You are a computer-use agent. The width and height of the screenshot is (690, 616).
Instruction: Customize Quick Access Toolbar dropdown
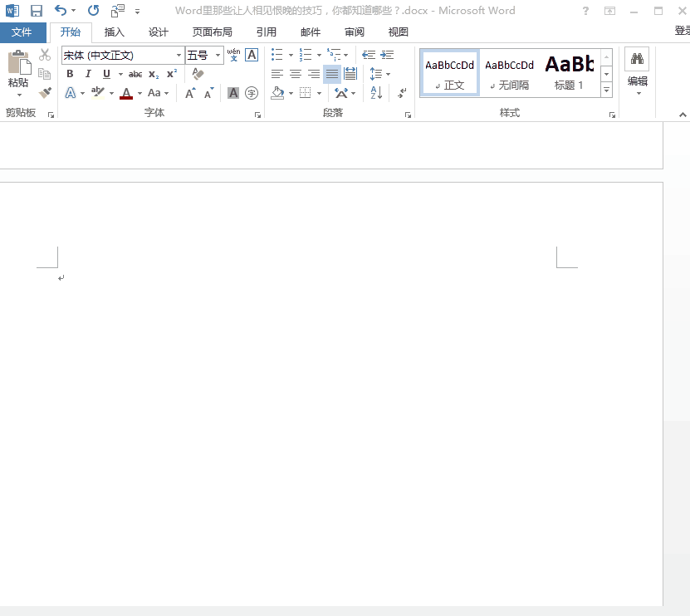138,12
